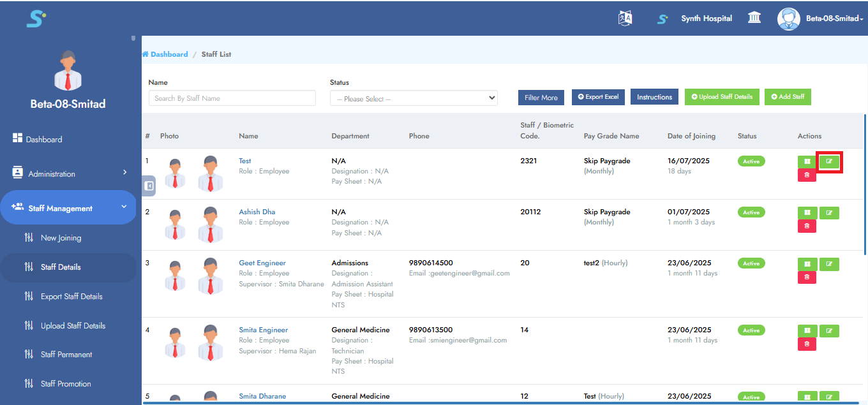This screenshot has height=405, width=868.
Task: Click the home icon in breadcrumb
Action: click(146, 54)
